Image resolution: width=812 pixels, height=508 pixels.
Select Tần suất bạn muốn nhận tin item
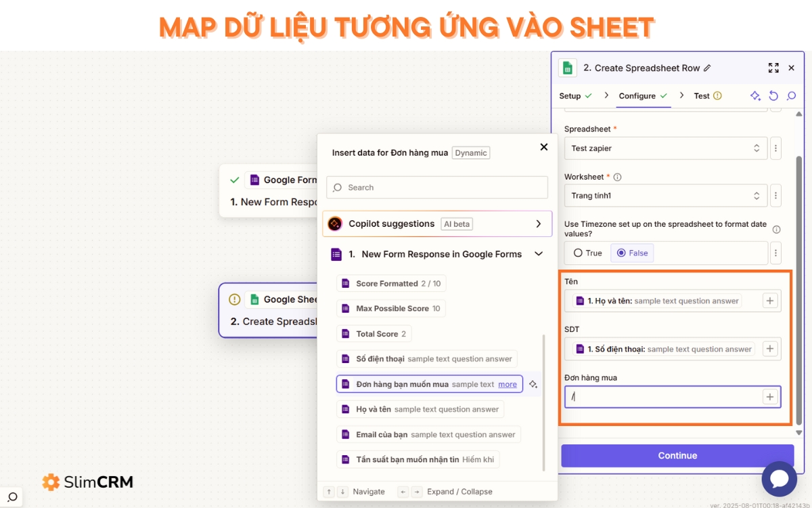click(x=418, y=459)
